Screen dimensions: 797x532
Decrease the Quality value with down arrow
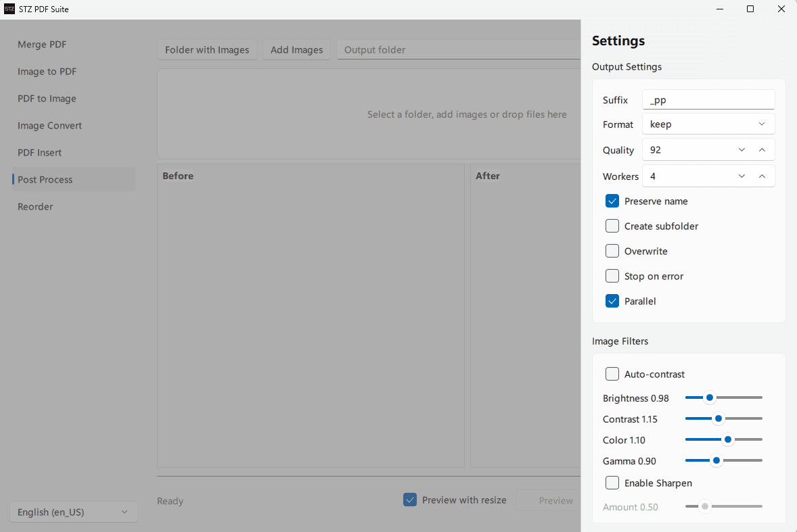[x=742, y=150]
